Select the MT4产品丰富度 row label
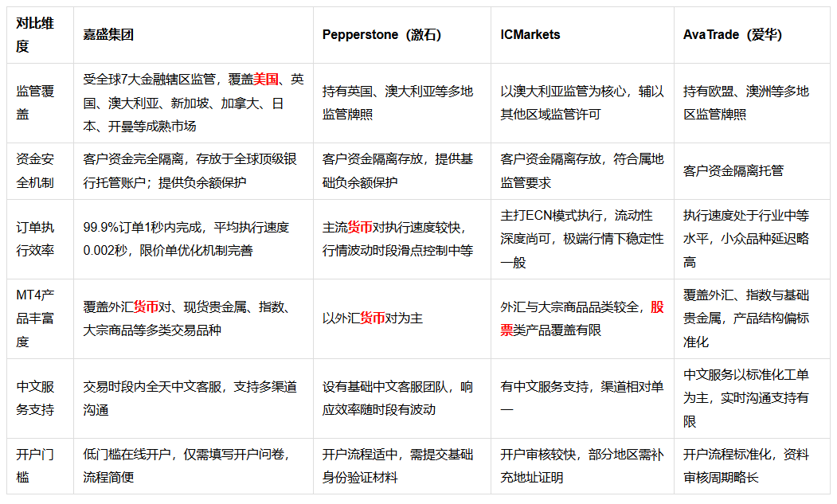Screen dimensions: 837x504 tap(40, 318)
